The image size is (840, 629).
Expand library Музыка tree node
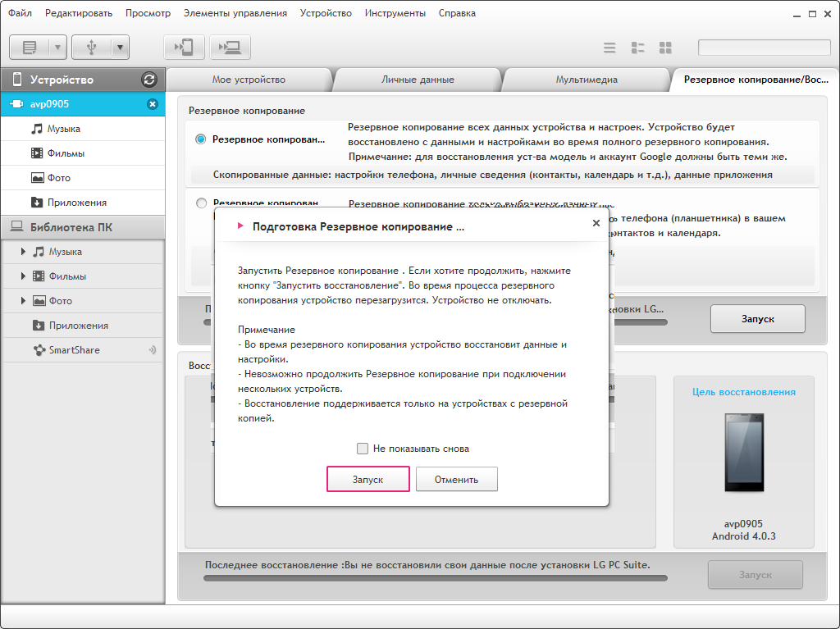(x=23, y=251)
